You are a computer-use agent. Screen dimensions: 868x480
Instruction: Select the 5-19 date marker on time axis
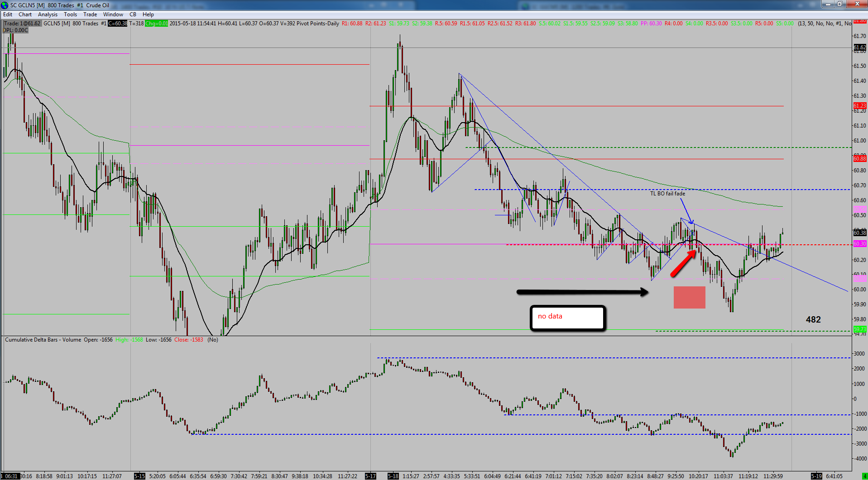pyautogui.click(x=816, y=476)
